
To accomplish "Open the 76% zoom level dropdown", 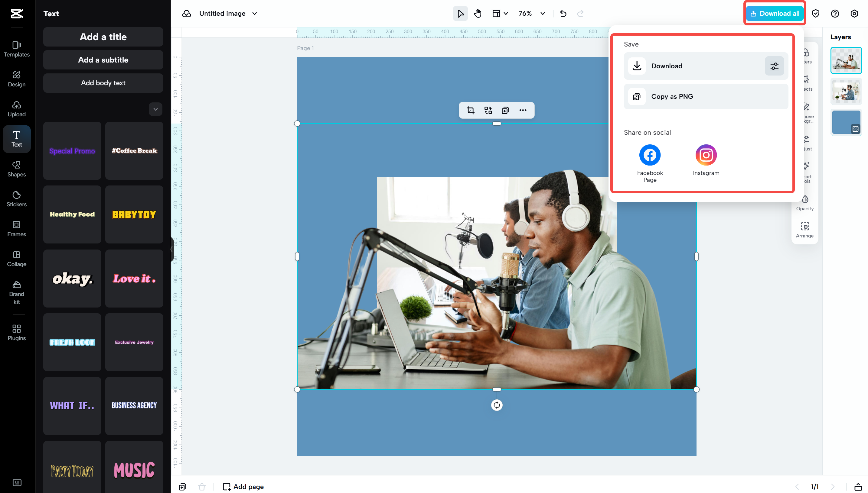I will point(531,14).
